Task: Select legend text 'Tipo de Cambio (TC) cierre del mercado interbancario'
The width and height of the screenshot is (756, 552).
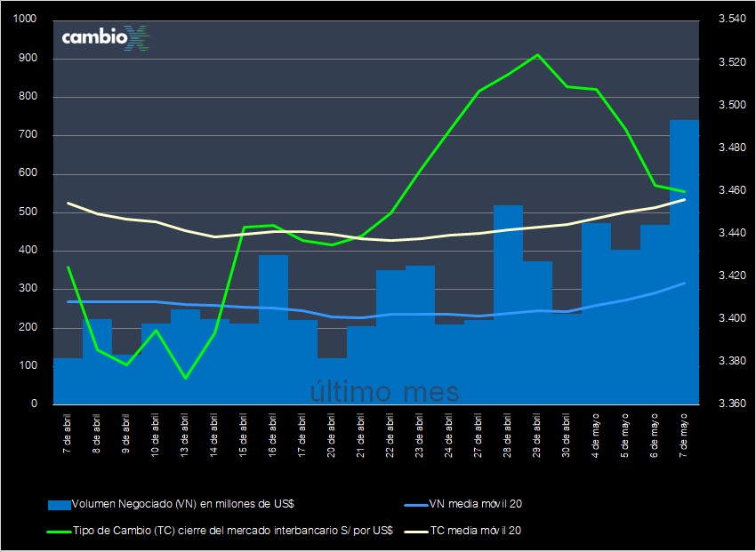Action: coord(205,531)
